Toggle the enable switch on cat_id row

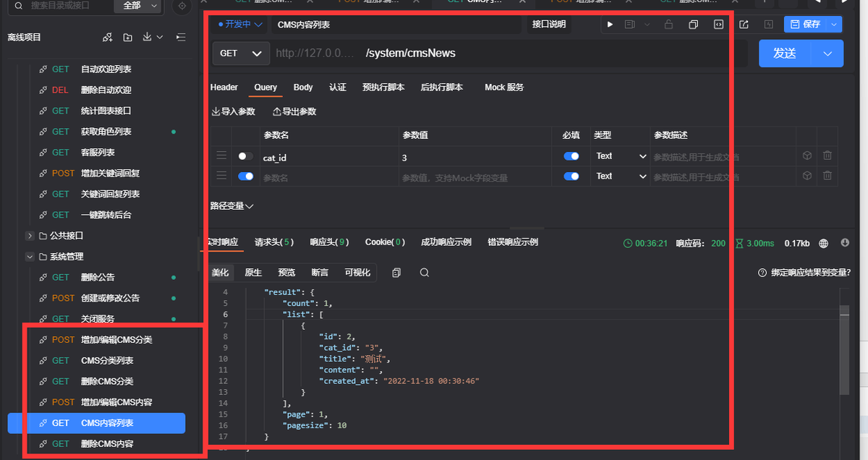click(x=245, y=156)
